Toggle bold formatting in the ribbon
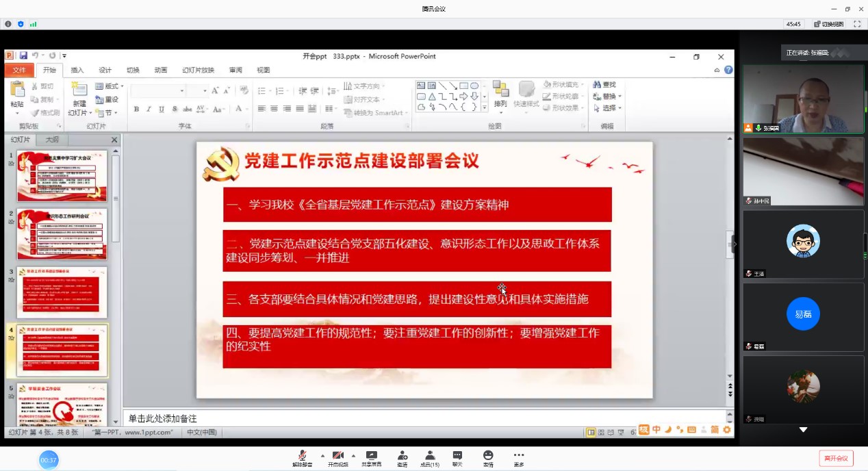 pyautogui.click(x=136, y=109)
